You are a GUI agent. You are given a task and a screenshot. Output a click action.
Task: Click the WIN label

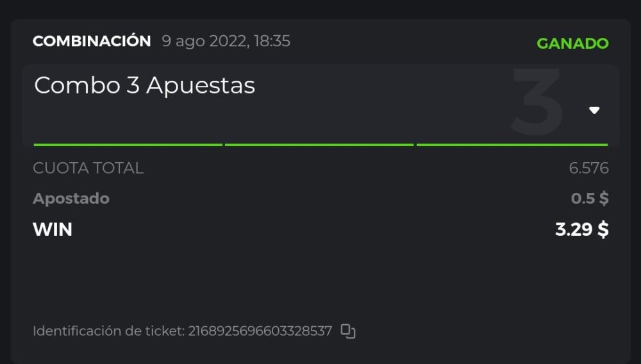[53, 229]
